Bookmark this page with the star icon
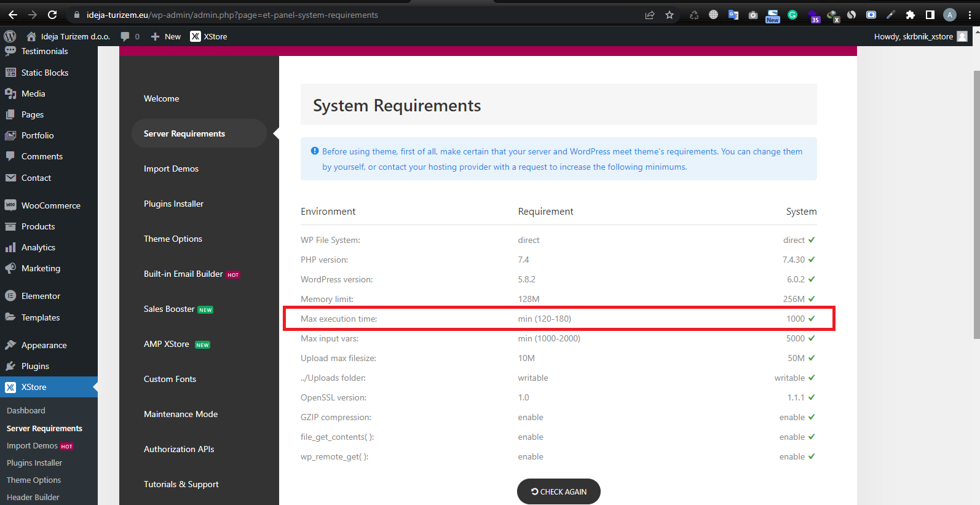 [x=670, y=15]
